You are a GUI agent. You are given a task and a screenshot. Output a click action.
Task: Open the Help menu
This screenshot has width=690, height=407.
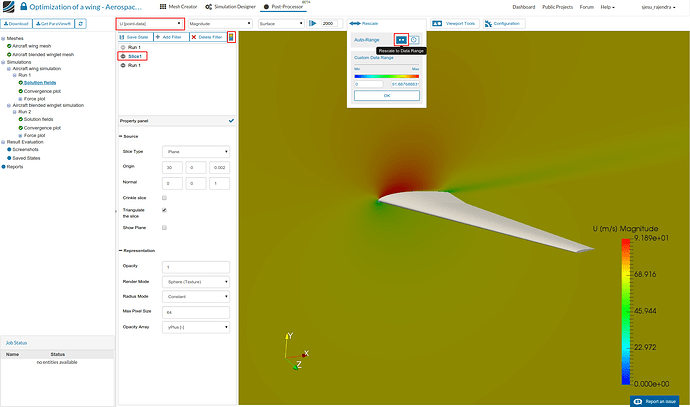pos(608,7)
